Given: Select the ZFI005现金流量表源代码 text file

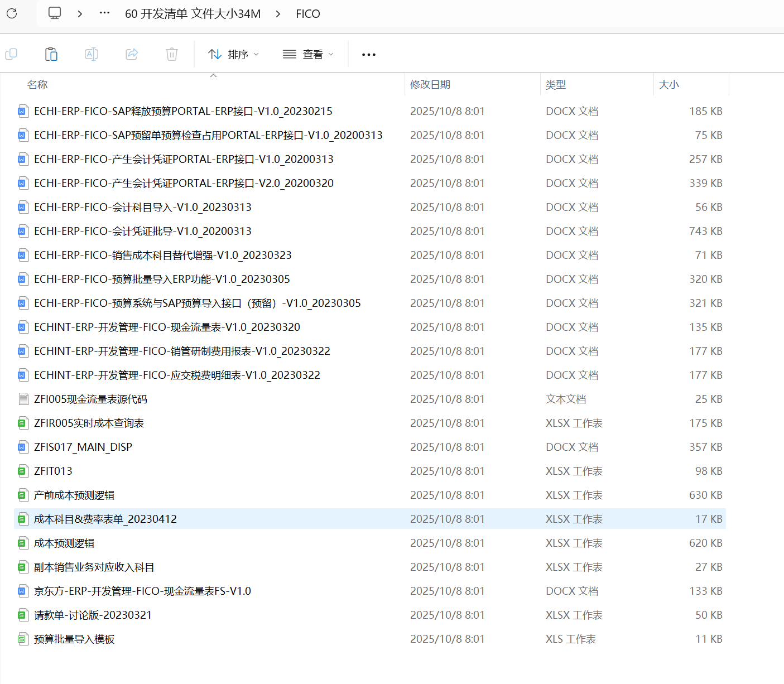Looking at the screenshot, I should point(90,399).
